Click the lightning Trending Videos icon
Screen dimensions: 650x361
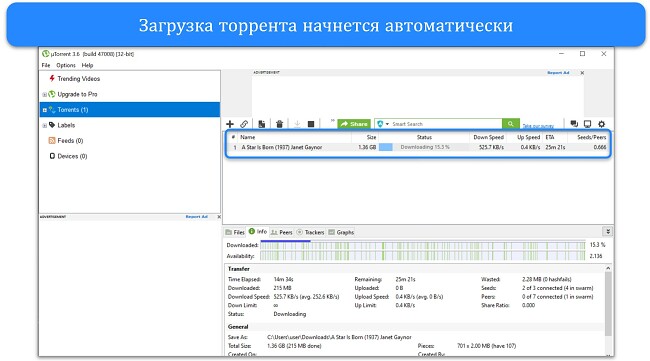52,78
